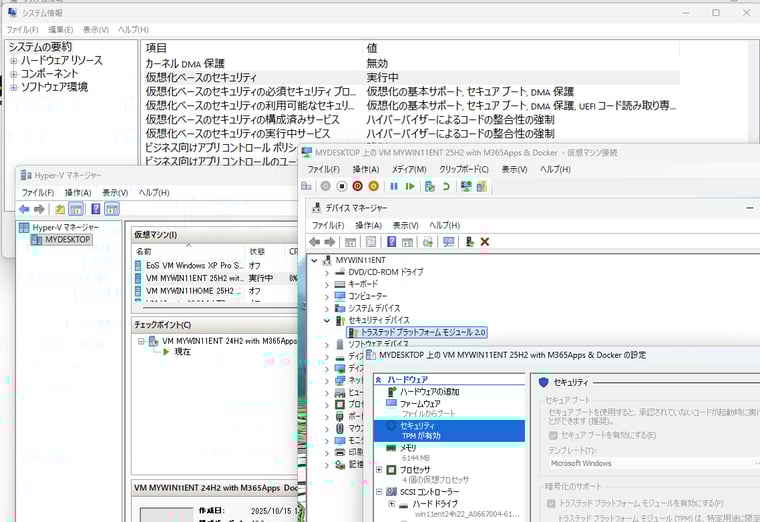Screen dimensions: 760x522
Task: Click Scan for hardware changes monitor icon
Action: [449, 241]
